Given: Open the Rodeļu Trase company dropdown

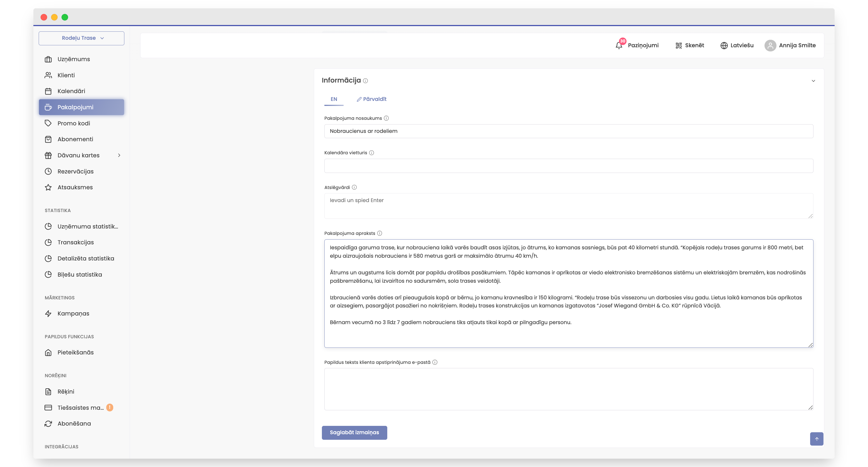Looking at the screenshot, I should click(82, 38).
